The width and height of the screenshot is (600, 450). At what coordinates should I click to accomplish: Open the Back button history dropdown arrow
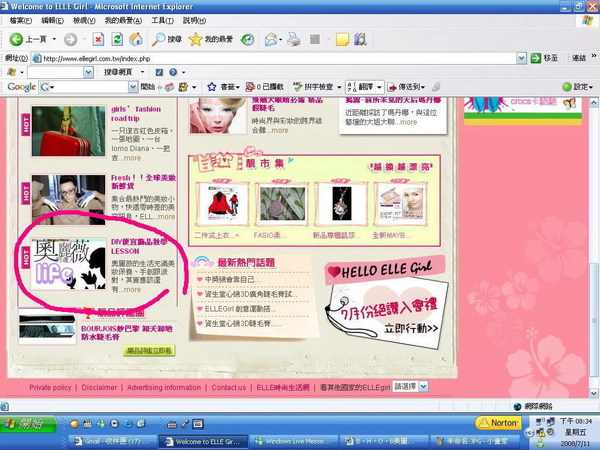54,39
